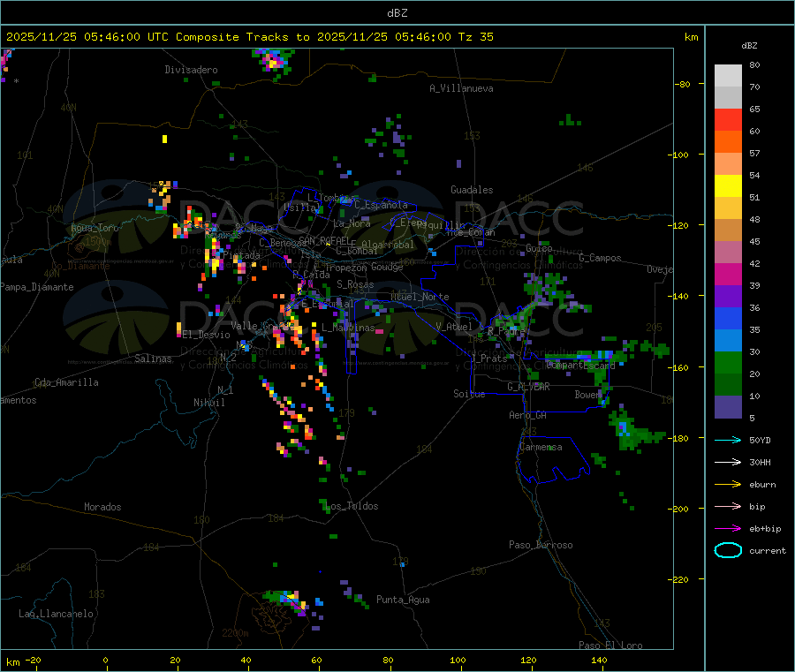Image resolution: width=795 pixels, height=672 pixels.
Task: Click the 30HM white arrow legend icon
Action: (728, 462)
